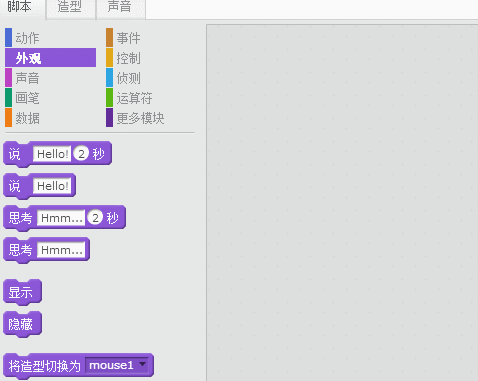Click the 显示 (show) block
The width and height of the screenshot is (478, 381).
[x=22, y=292]
